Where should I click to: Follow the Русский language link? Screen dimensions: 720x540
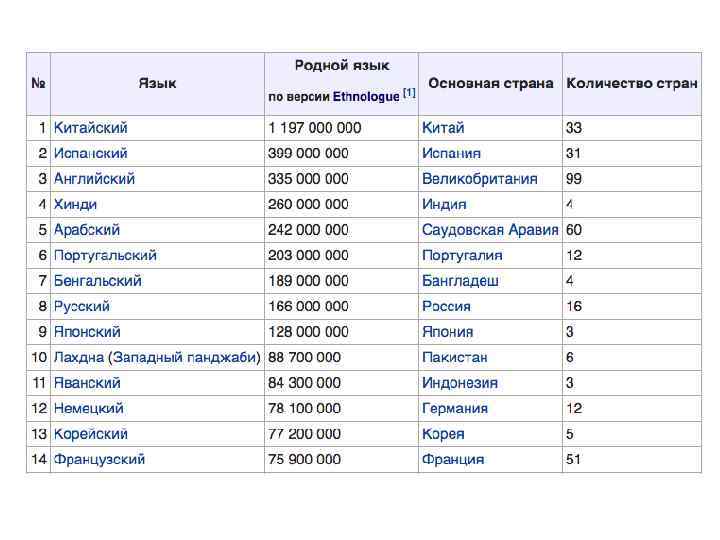(82, 306)
